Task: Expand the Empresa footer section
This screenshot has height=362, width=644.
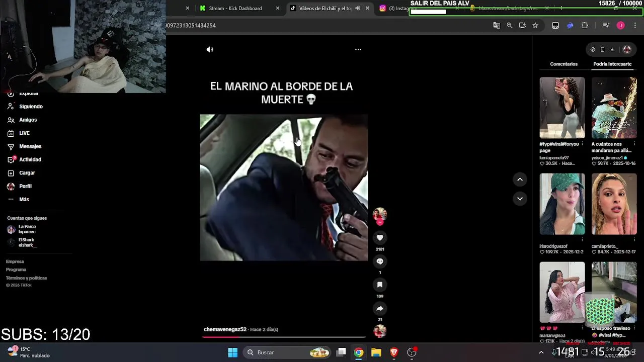Action: [15, 261]
